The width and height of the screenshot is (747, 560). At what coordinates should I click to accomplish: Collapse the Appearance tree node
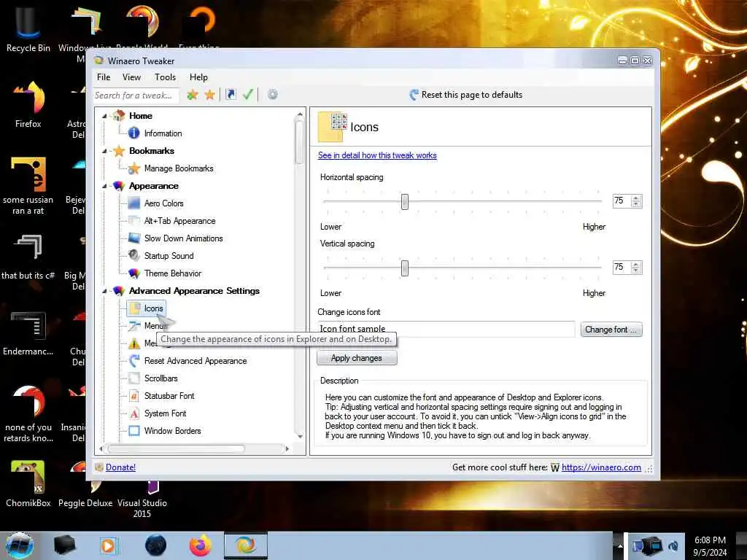(104, 186)
